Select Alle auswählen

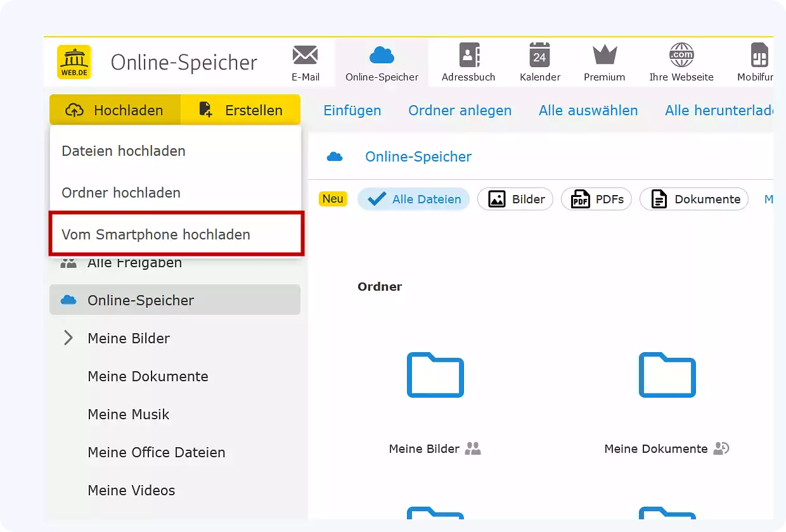(588, 110)
